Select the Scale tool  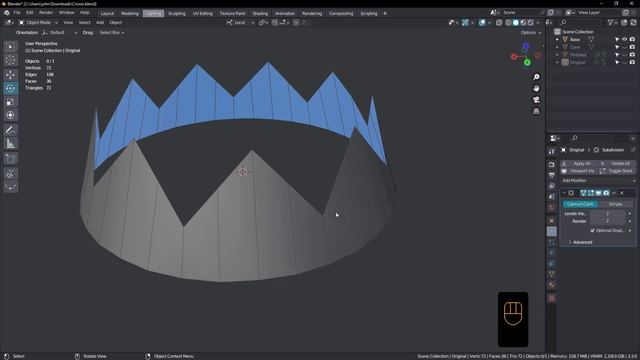[x=11, y=102]
